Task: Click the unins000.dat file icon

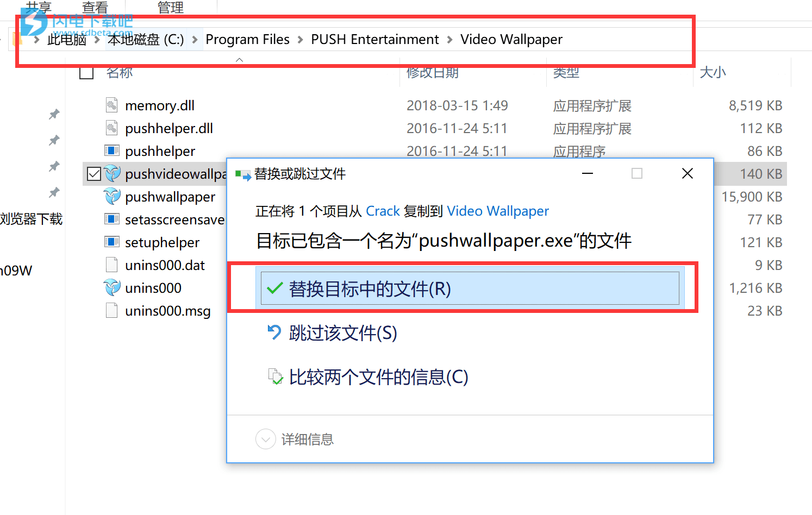Action: coord(111,265)
